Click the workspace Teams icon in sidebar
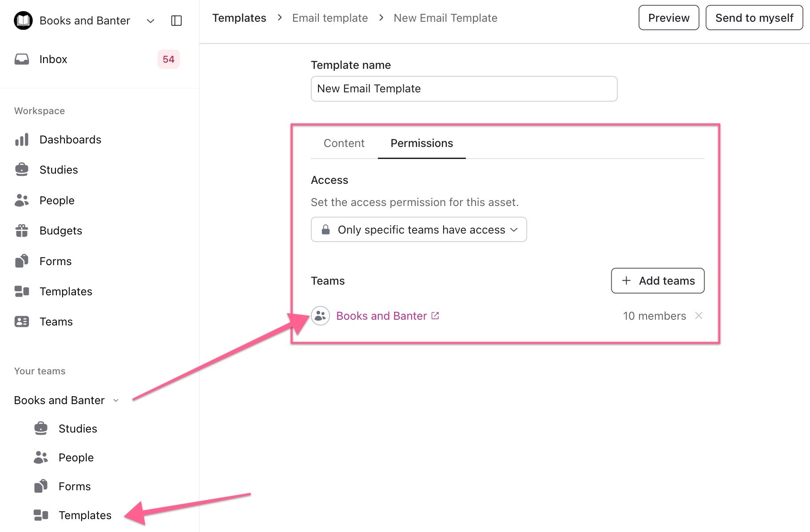Image resolution: width=810 pixels, height=532 pixels. point(22,322)
